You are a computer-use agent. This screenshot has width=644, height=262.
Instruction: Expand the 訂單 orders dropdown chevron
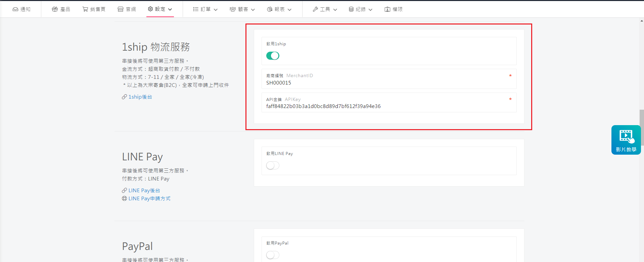point(216,10)
